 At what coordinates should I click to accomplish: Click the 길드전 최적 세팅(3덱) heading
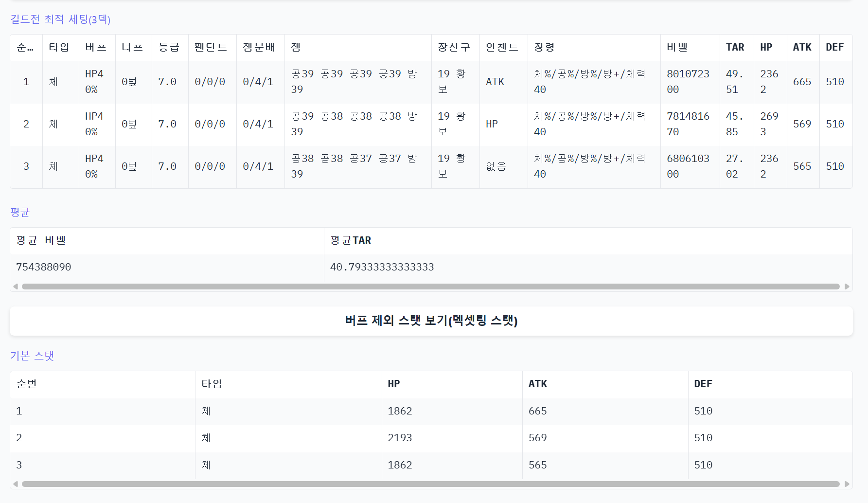[x=60, y=19]
